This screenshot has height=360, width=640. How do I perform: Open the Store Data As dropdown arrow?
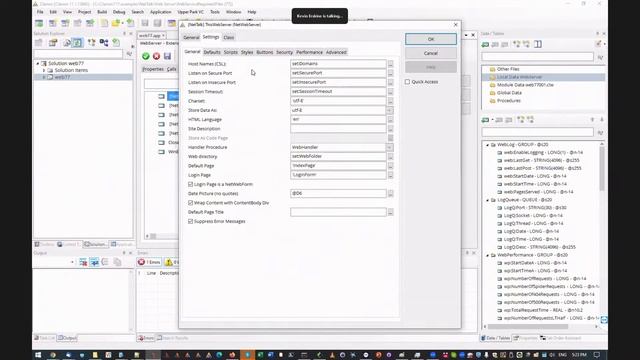(x=390, y=110)
